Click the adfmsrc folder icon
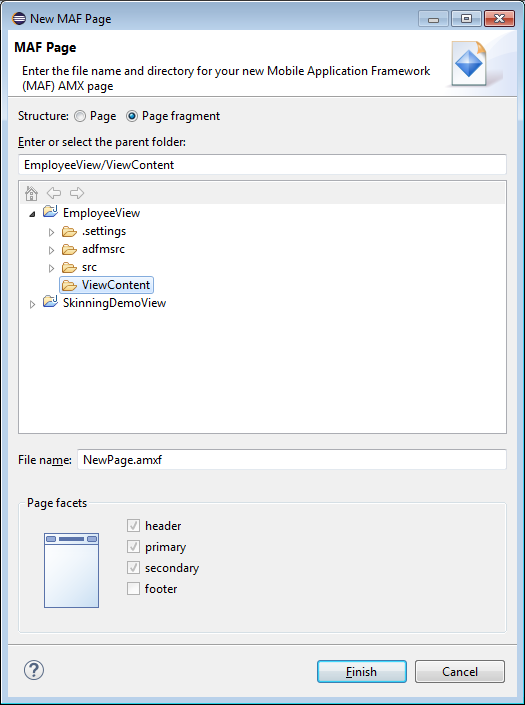 coord(69,249)
